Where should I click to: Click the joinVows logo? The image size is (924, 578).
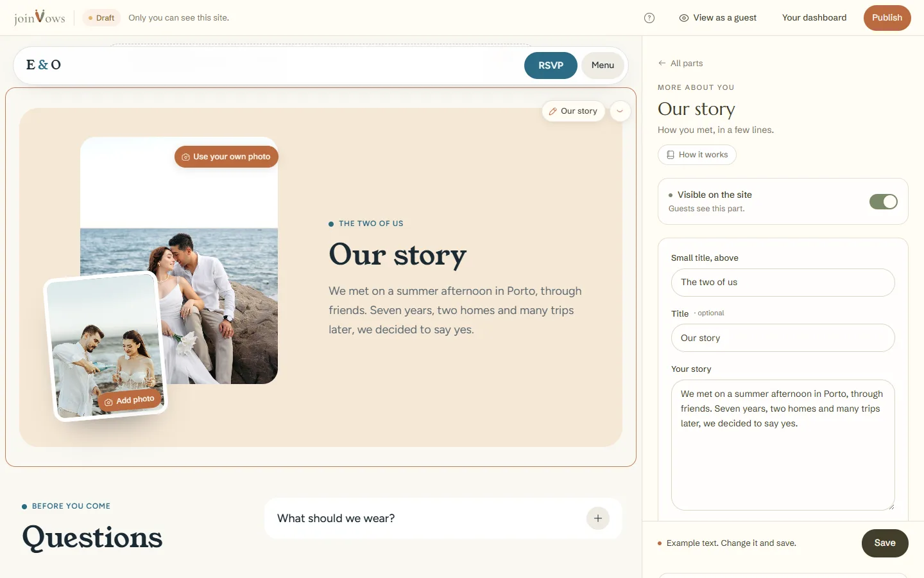click(x=40, y=17)
